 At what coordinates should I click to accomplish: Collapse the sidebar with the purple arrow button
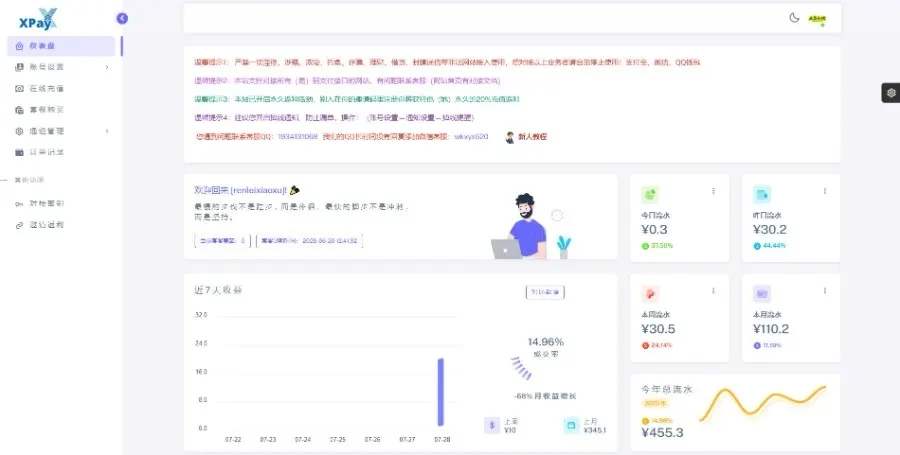(122, 17)
